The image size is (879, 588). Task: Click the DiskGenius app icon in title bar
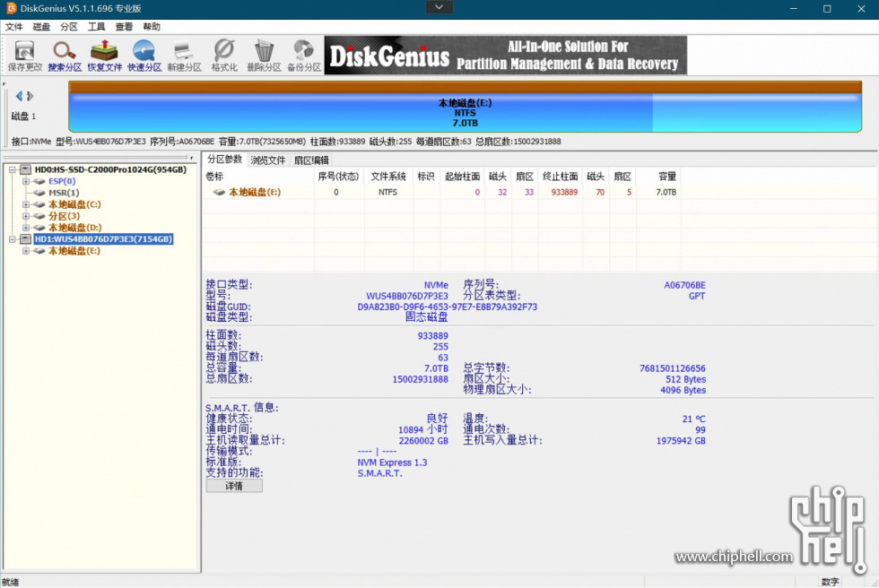tap(11, 8)
